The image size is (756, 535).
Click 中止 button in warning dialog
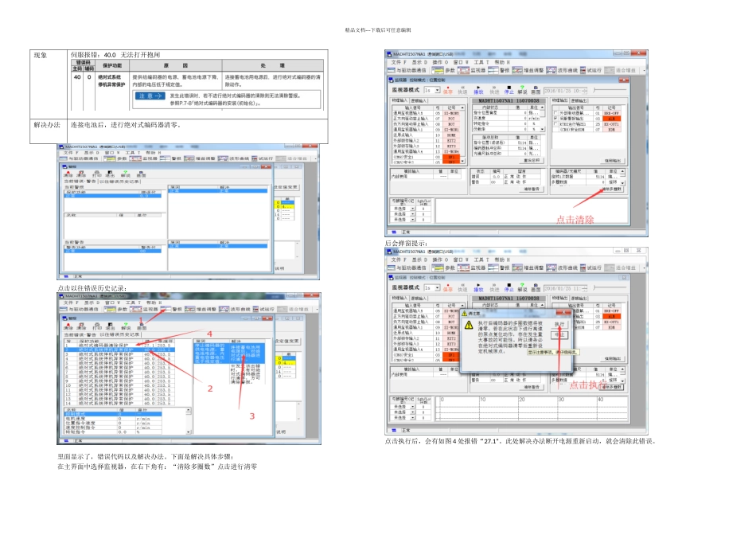coord(559,334)
